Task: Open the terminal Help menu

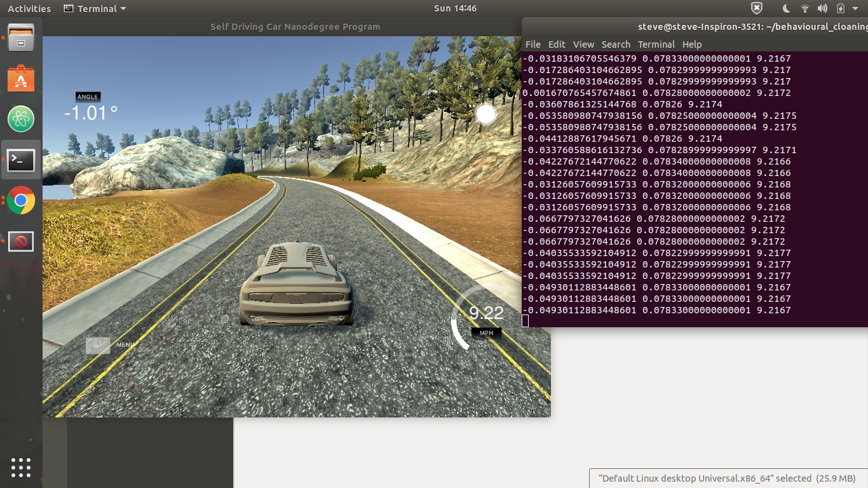Action: (692, 44)
